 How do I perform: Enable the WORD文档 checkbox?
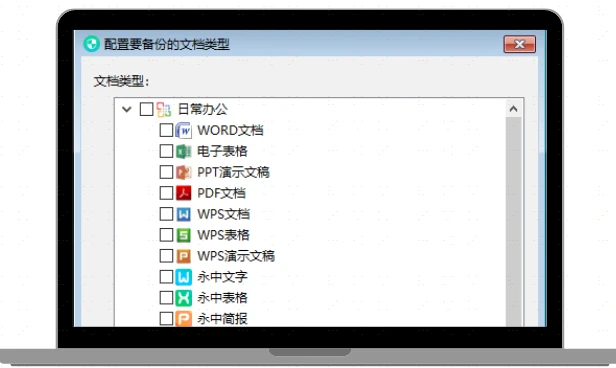point(166,130)
